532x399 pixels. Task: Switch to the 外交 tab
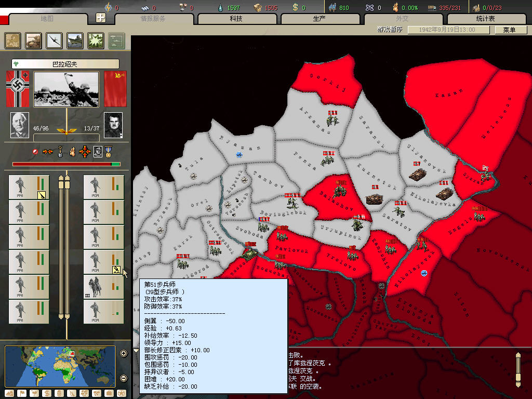tap(403, 19)
